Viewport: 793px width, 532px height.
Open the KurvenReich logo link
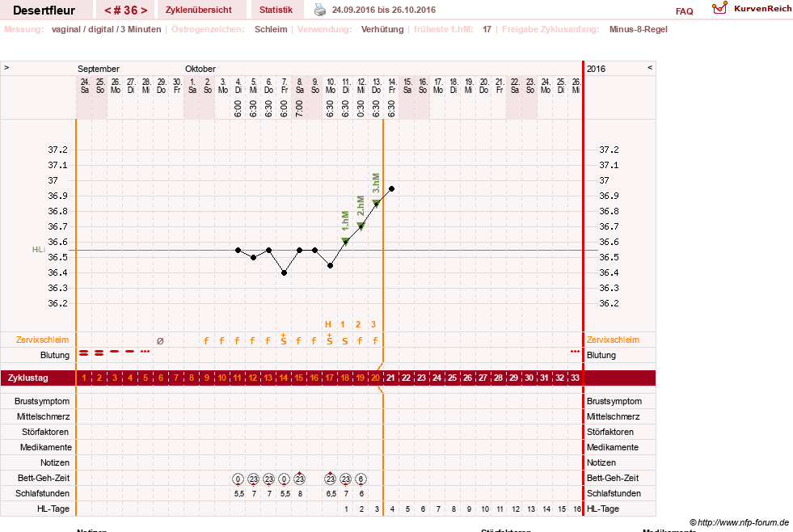[752, 9]
